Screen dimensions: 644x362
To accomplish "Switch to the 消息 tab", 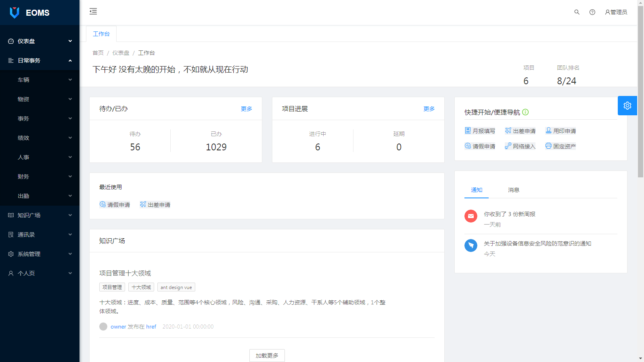I will click(513, 190).
